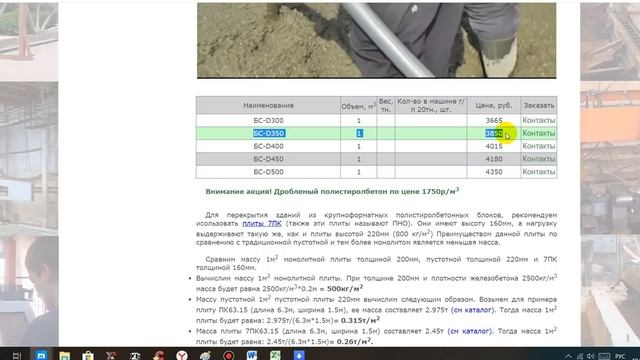Open the см каталог link for ПК63.15
The width and height of the screenshot is (640, 360).
[x=472, y=310]
